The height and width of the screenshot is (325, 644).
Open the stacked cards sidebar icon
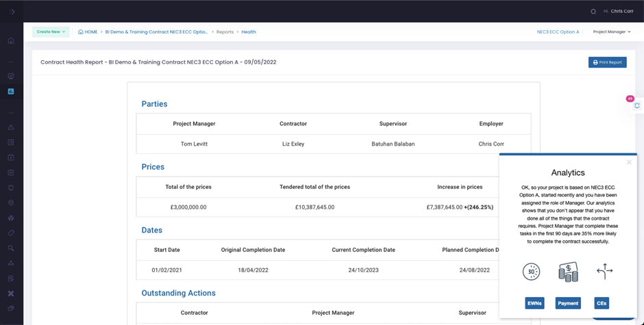coord(11,308)
